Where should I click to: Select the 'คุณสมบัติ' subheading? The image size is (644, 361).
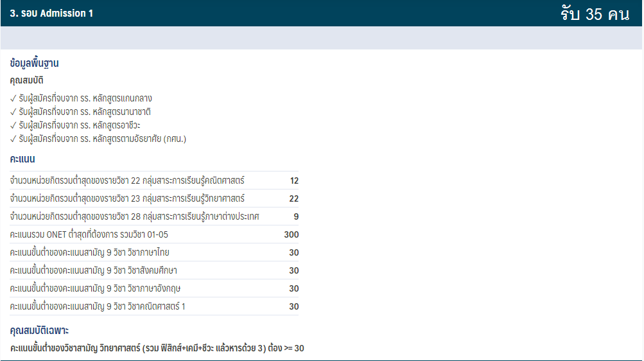coord(27,80)
